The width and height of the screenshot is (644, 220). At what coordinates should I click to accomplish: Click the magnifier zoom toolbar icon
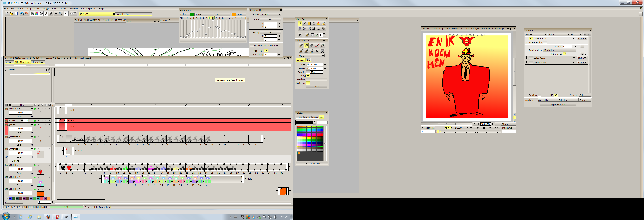[x=61, y=14]
